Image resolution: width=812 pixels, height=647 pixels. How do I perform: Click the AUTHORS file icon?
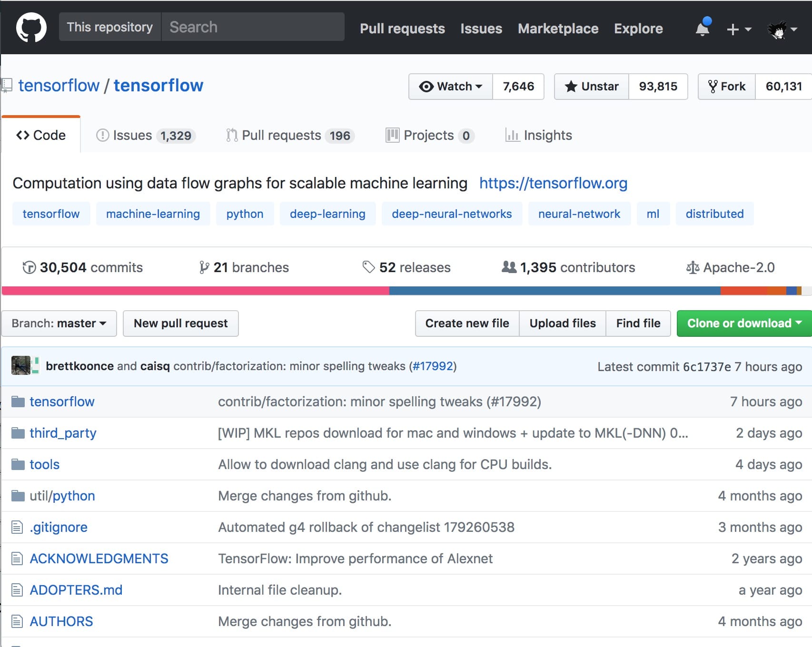pos(17,621)
